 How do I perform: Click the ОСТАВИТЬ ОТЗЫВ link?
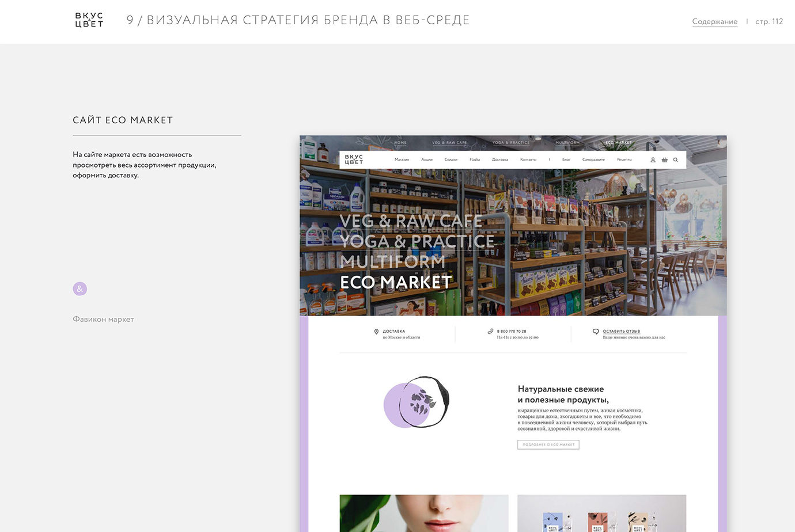pos(622,331)
